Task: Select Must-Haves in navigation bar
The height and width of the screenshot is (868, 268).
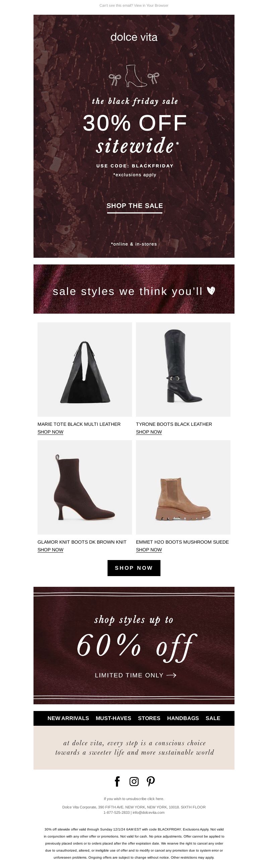Action: 113,718
